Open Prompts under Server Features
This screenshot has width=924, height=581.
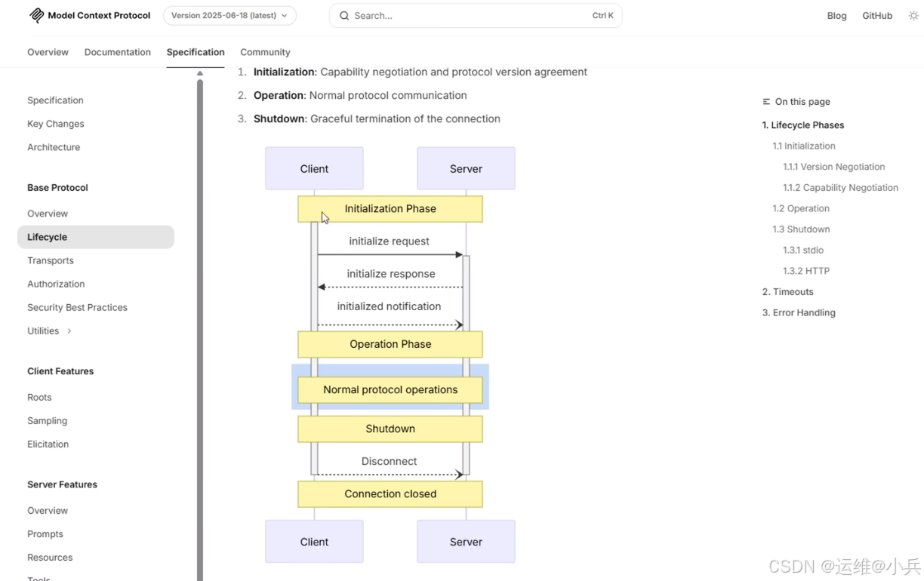pyautogui.click(x=45, y=533)
